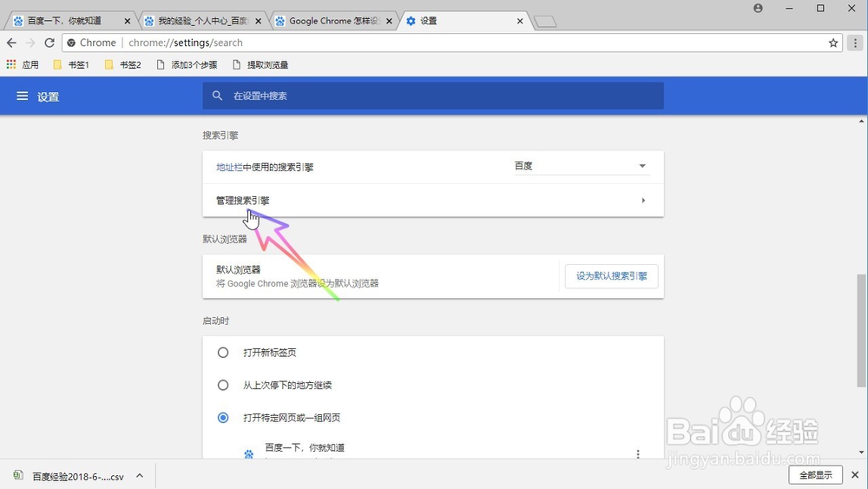Click the site info icon in address bar
The image size is (868, 489).
click(71, 43)
